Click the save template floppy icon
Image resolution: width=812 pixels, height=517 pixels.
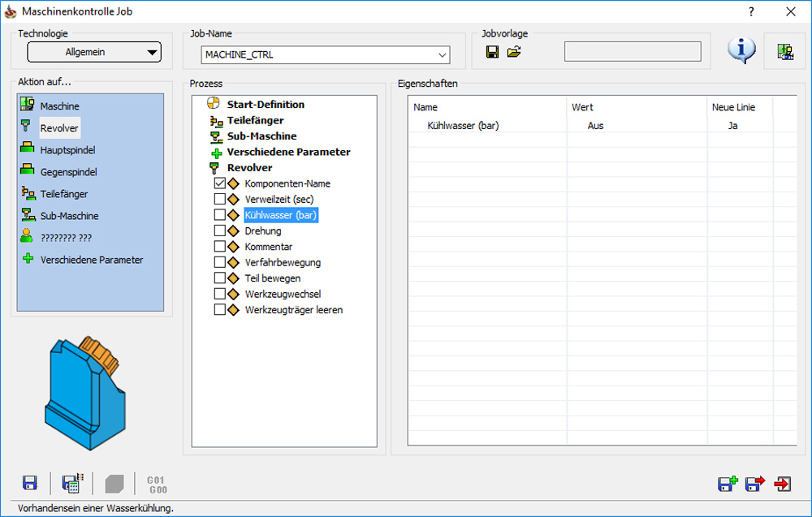click(x=492, y=52)
